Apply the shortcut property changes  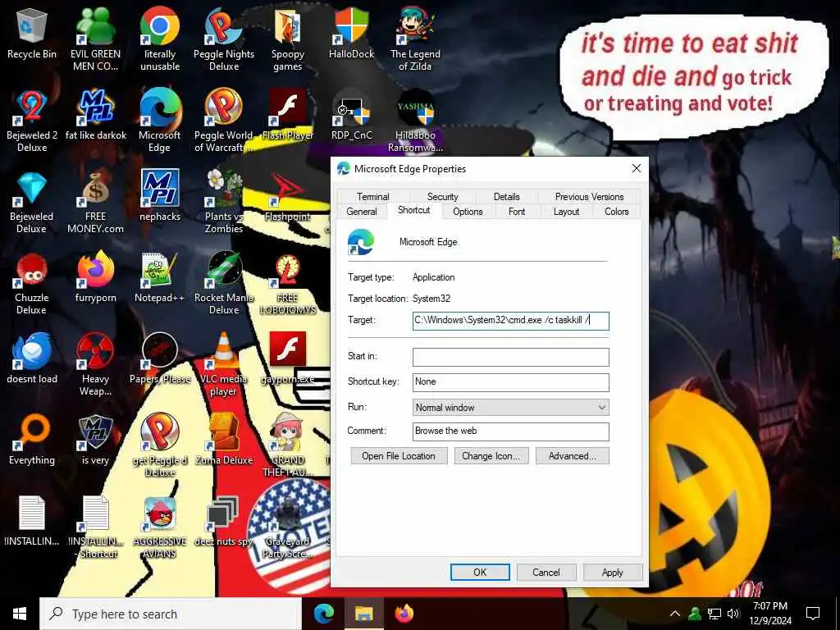[612, 572]
